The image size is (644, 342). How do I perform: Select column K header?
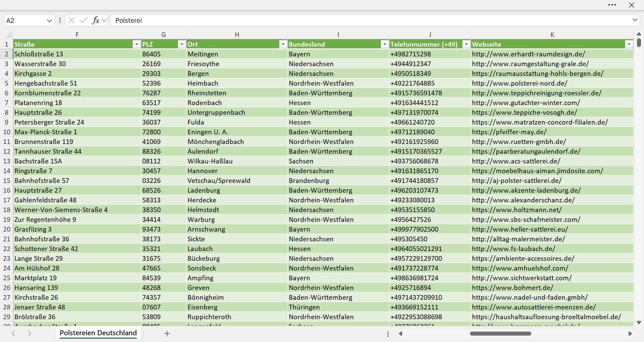click(552, 35)
